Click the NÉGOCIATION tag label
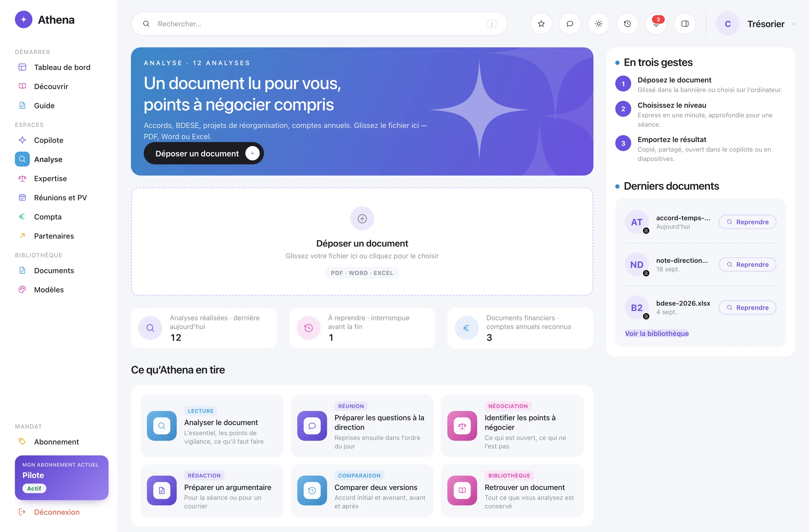The height and width of the screenshot is (532, 809). click(508, 406)
